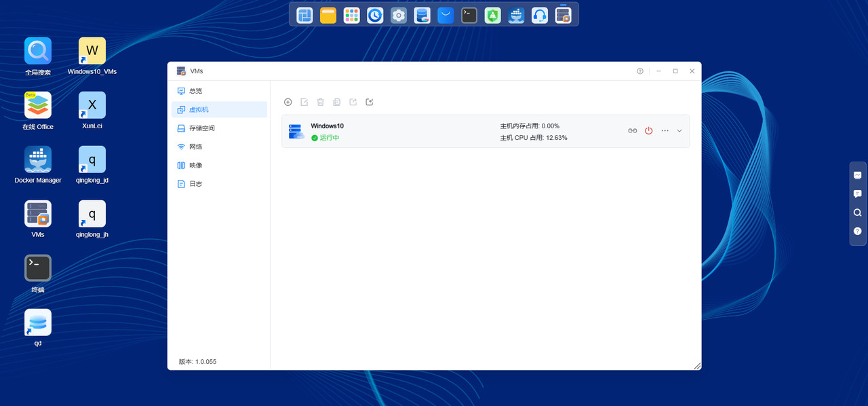The image size is (868, 406).
Task: Select the 虚拟机 sidebar item
Action: (x=219, y=109)
